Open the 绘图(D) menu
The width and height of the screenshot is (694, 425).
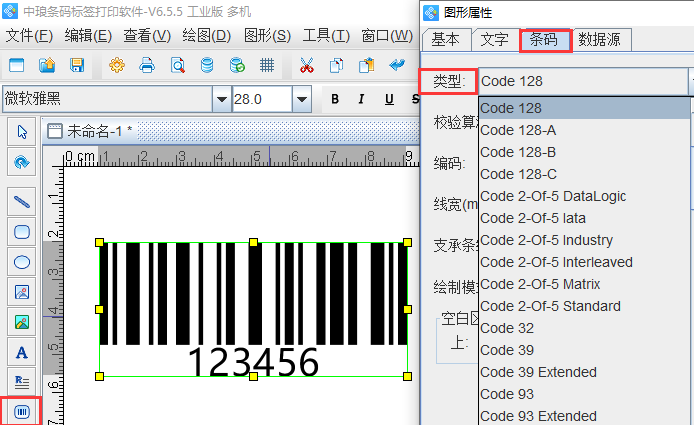[207, 35]
